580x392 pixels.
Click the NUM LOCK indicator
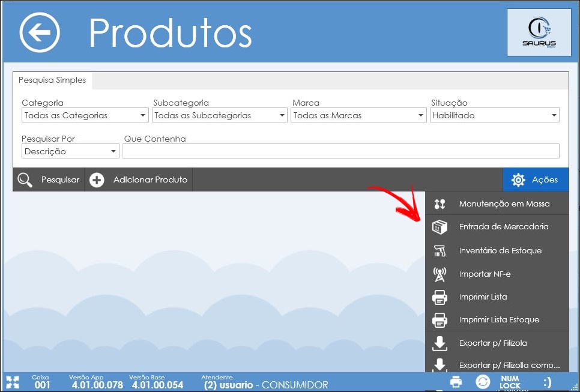click(510, 382)
